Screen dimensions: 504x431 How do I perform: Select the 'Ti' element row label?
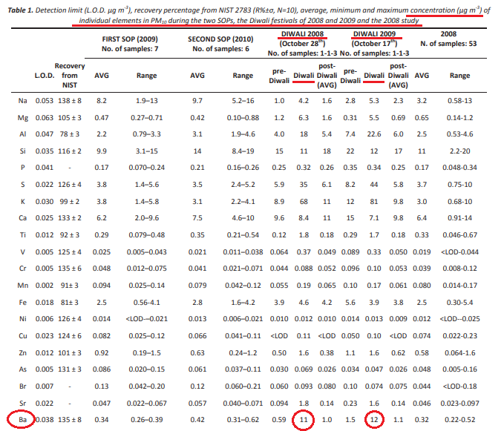(22, 235)
